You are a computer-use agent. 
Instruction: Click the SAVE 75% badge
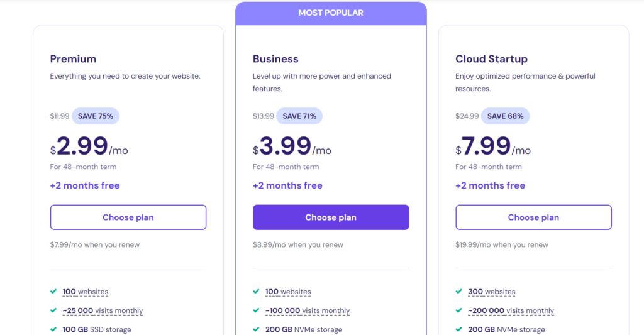tap(96, 116)
